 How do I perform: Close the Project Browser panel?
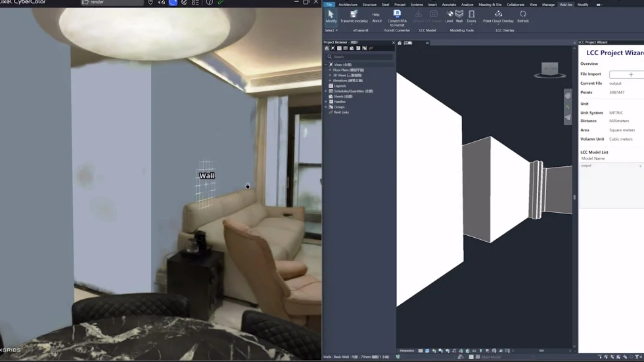(x=394, y=43)
